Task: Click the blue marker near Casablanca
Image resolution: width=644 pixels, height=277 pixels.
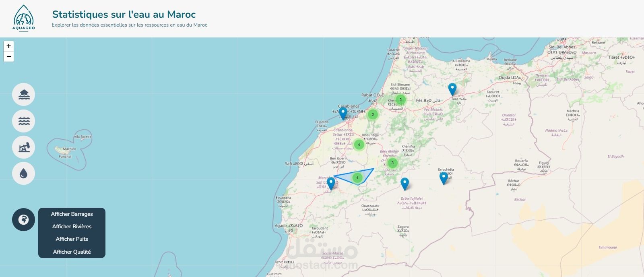Action: (x=343, y=114)
